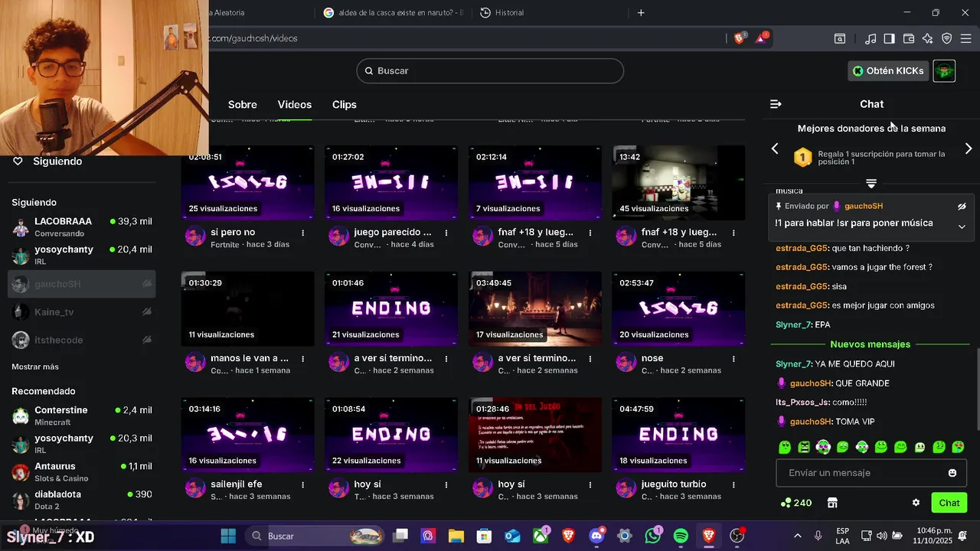Open Spotify from the taskbar

pos(681,536)
